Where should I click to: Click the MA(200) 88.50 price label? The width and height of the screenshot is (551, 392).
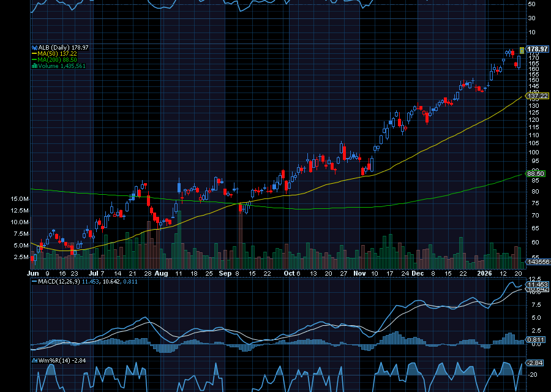536,174
